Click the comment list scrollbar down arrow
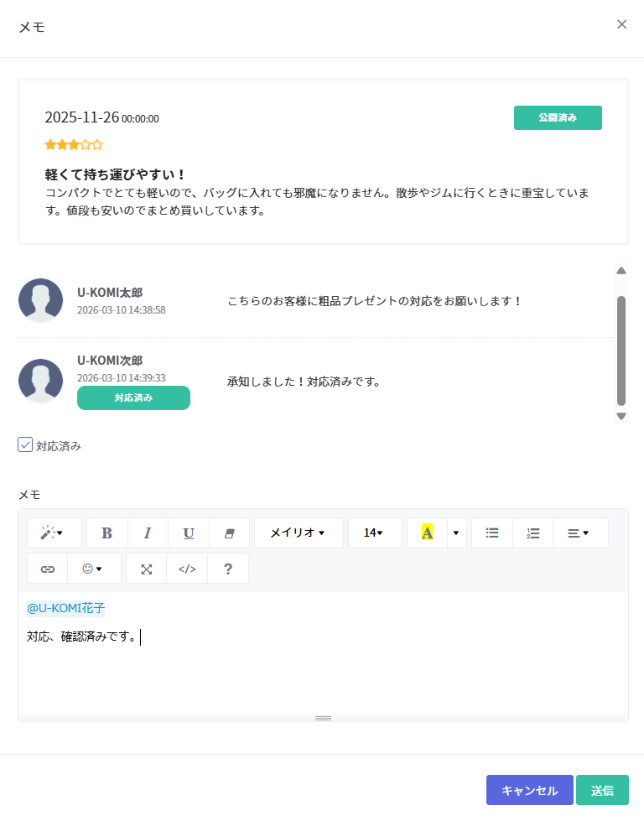The height and width of the screenshot is (821, 644). click(621, 416)
